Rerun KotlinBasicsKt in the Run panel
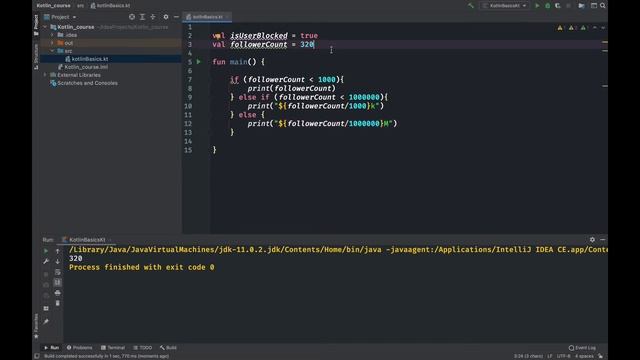This screenshot has height=360, width=640. 46,251
